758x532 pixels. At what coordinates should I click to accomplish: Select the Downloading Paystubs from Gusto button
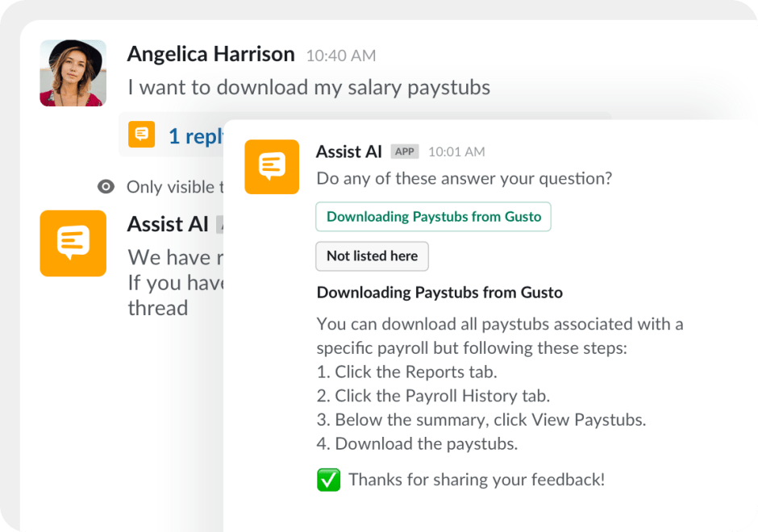[x=433, y=217]
